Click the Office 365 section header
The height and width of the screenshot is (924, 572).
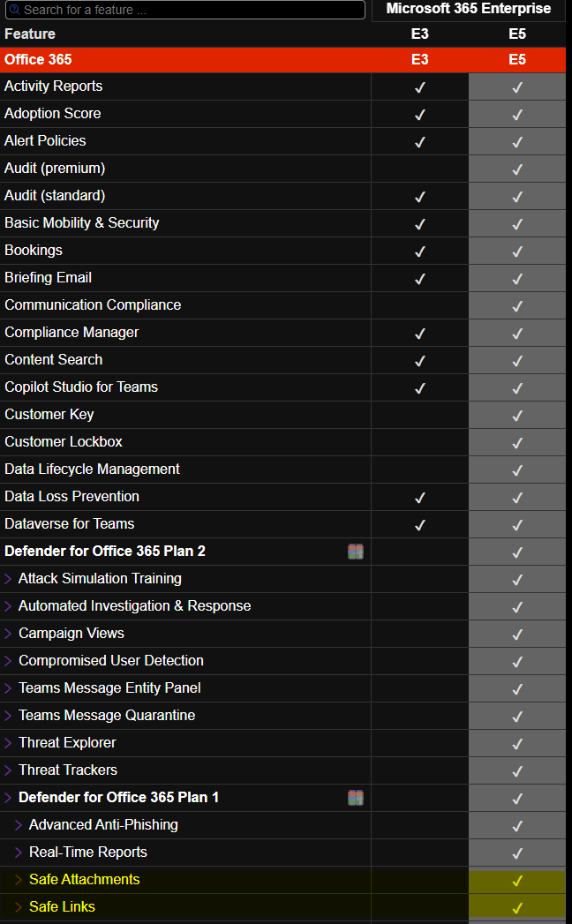tap(38, 59)
